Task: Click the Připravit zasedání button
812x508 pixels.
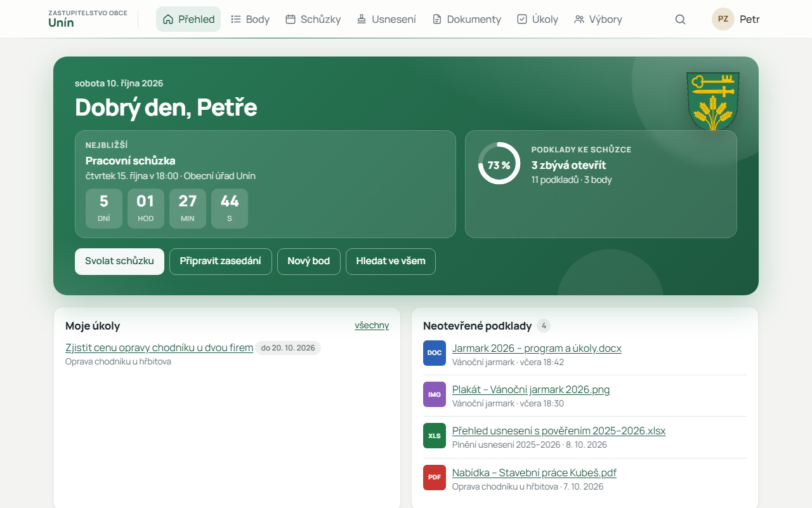Action: pos(221,262)
